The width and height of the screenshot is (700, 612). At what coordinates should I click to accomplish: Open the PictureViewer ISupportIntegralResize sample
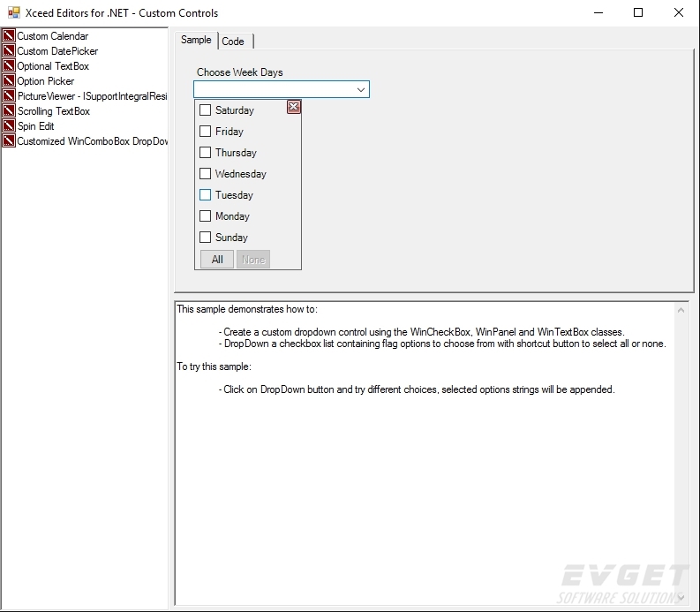(93, 96)
